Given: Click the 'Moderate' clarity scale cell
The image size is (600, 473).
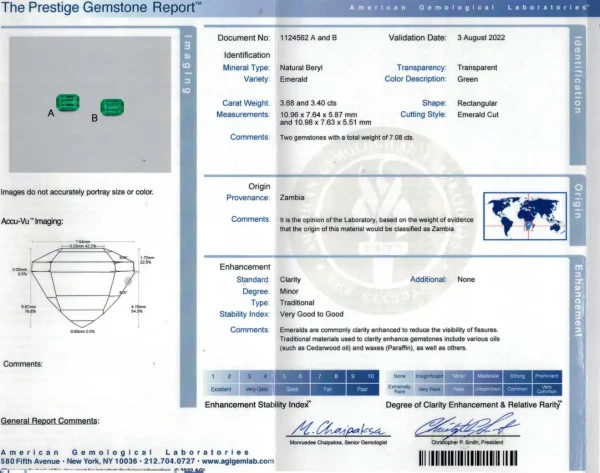Looking at the screenshot, I should coord(488,376).
